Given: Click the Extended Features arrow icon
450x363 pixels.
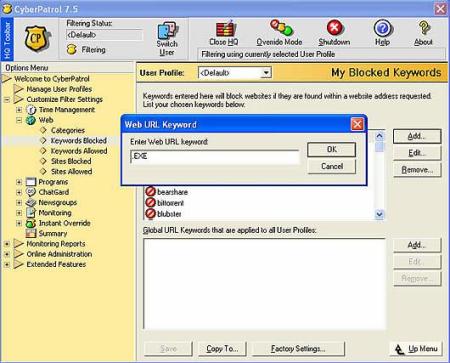Looking at the screenshot, I should click(18, 264).
